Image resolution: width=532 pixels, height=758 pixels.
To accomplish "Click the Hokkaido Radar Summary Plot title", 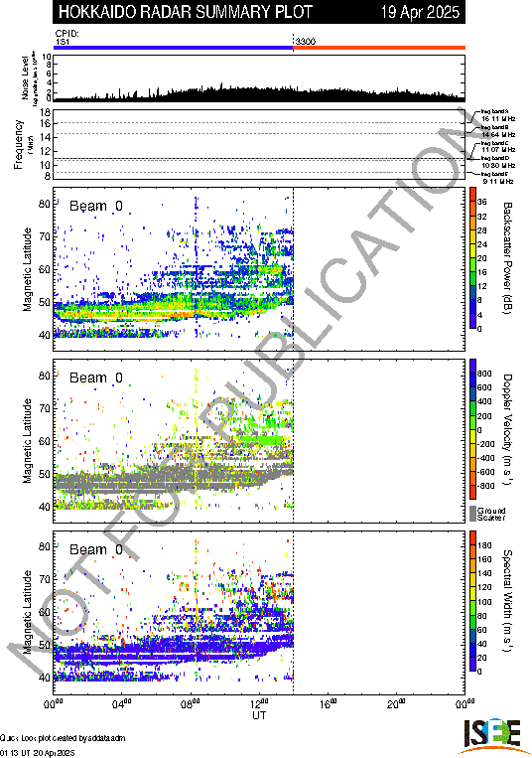I will click(x=186, y=12).
